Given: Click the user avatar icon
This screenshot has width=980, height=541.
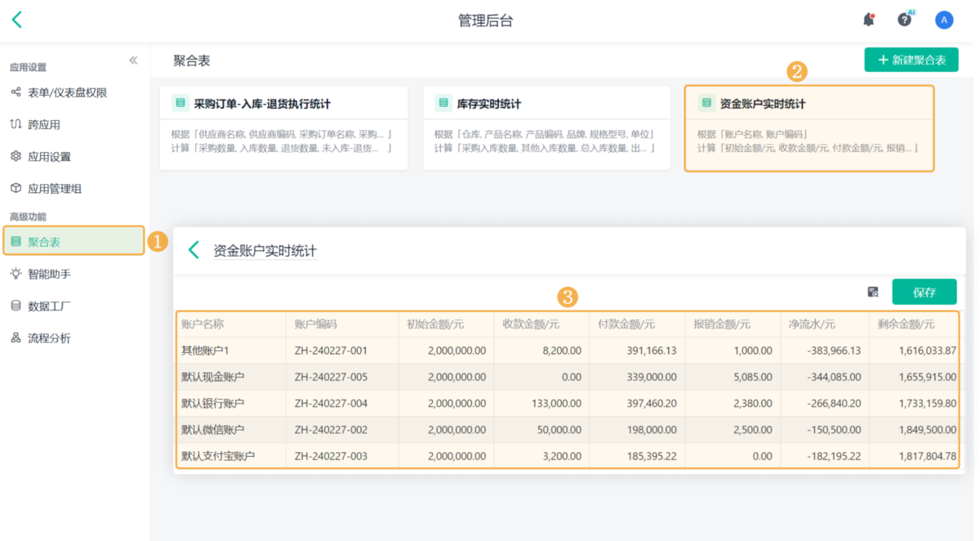Looking at the screenshot, I should [944, 20].
